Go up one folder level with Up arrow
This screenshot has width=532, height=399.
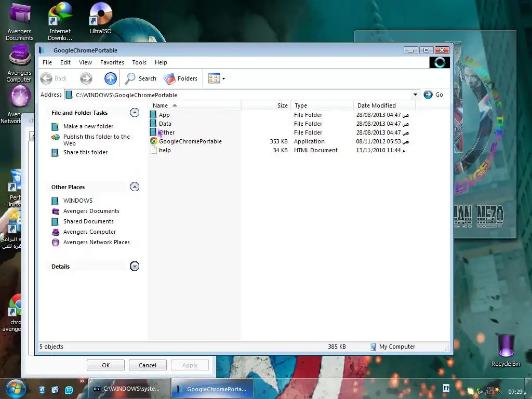(x=111, y=78)
